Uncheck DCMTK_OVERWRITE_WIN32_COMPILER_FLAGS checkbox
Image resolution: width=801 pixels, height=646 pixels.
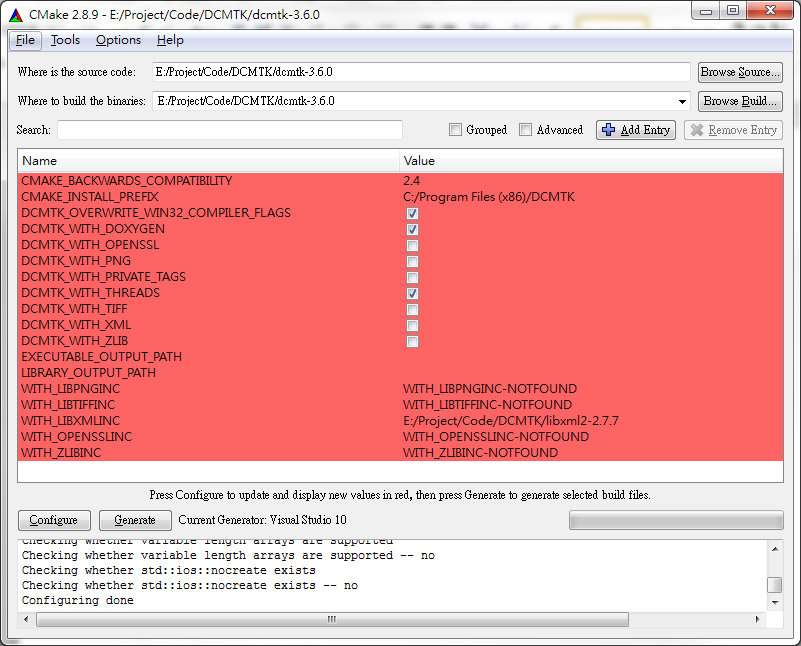click(x=412, y=213)
